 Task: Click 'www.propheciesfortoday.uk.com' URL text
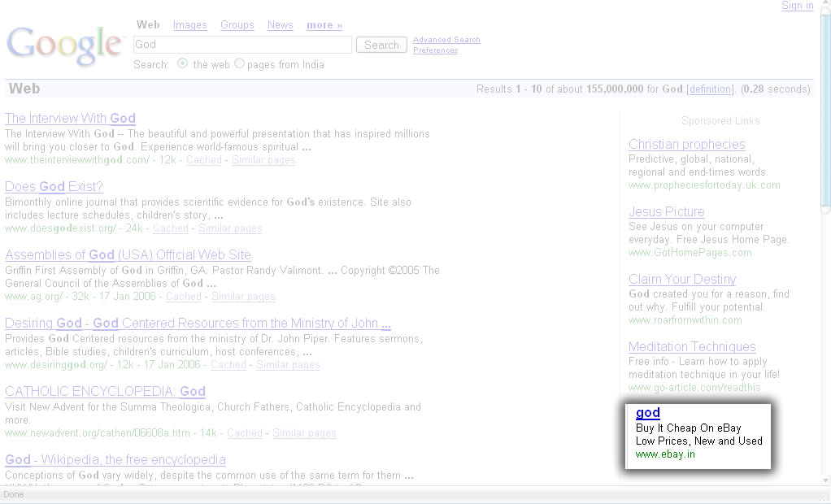(x=704, y=185)
